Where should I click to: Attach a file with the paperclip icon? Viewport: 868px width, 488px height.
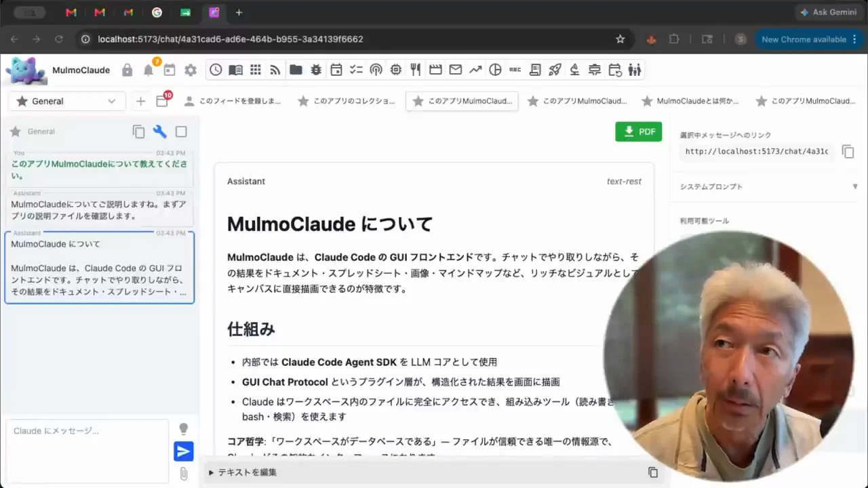[184, 474]
